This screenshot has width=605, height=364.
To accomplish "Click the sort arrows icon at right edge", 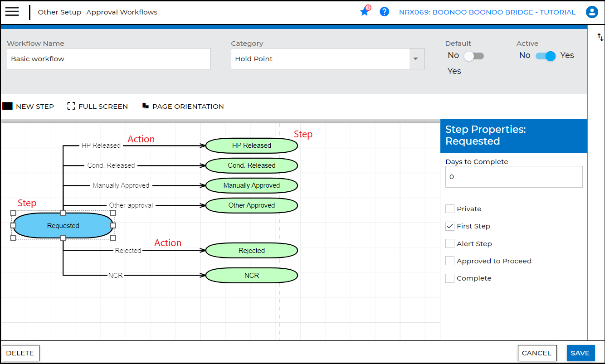I will pos(600,37).
